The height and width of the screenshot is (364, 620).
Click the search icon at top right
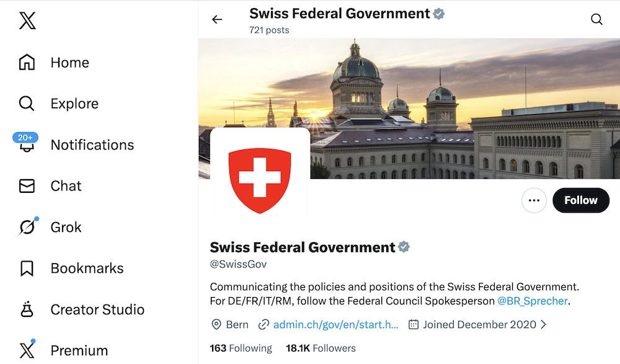point(596,19)
